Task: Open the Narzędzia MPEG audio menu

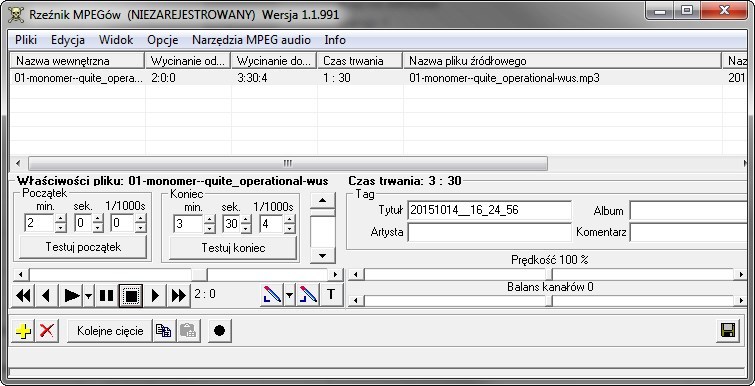Action: 251,40
